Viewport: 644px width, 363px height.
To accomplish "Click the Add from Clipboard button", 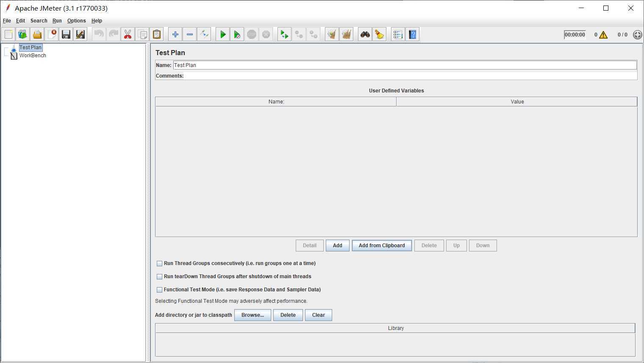I will pos(382,246).
